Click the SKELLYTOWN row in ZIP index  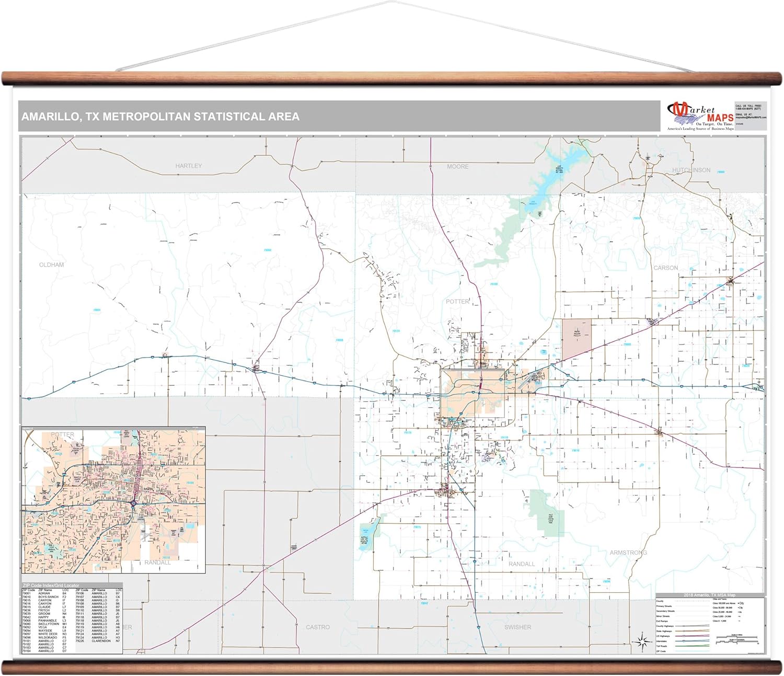tap(44, 624)
